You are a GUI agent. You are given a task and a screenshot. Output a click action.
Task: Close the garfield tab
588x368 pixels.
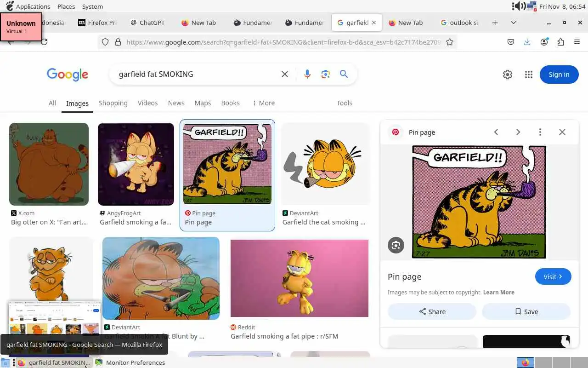point(373,23)
